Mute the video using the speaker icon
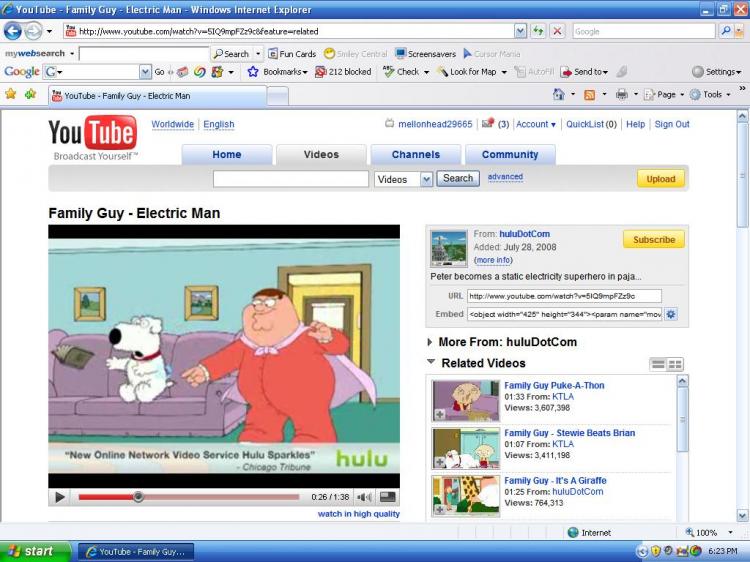Screen dimensions: 750x562 [x=364, y=497]
